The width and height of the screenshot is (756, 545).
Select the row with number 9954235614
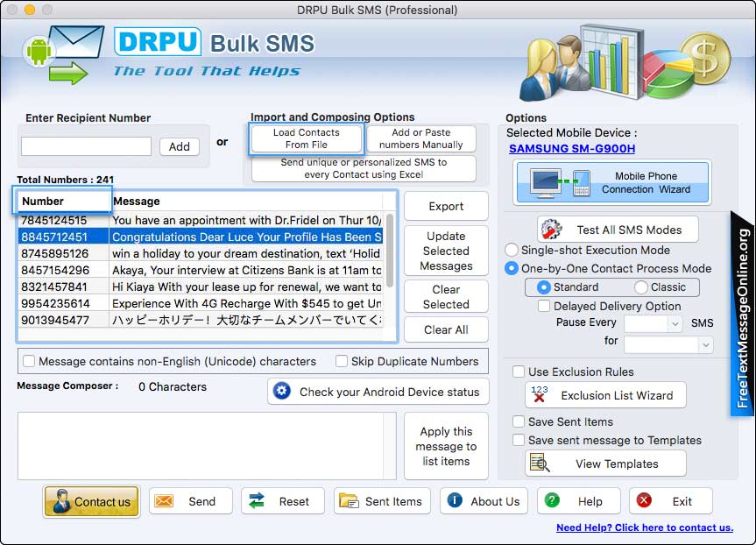pos(201,303)
